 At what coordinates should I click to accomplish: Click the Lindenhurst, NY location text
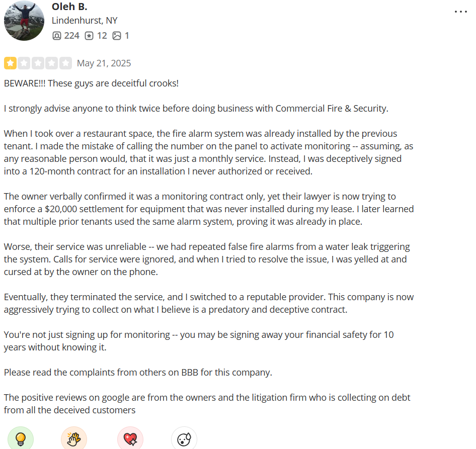[x=85, y=20]
